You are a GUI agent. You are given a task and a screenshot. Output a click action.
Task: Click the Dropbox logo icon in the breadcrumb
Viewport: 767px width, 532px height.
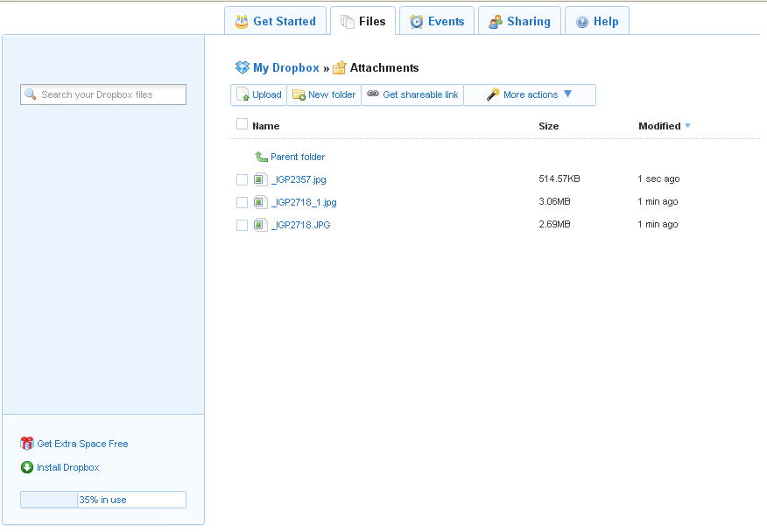coord(242,67)
